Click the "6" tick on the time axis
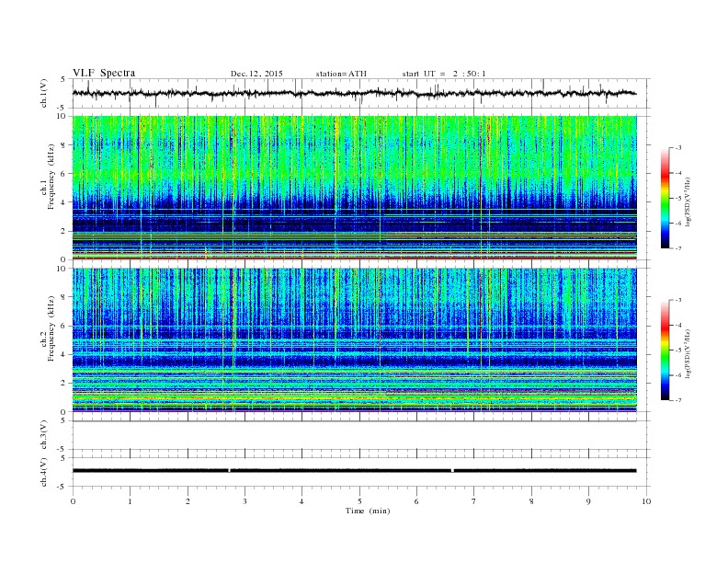The image size is (728, 563). (x=416, y=501)
